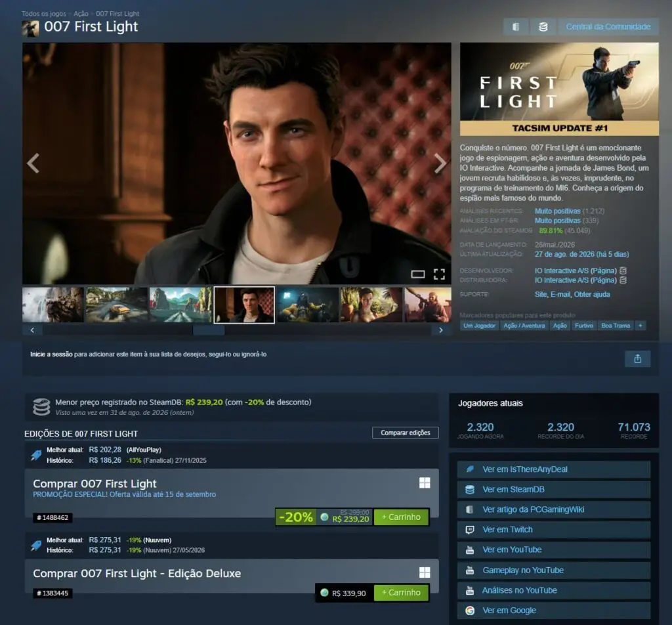Select the Um Jogador tag
This screenshot has height=625, width=672.
tap(479, 326)
